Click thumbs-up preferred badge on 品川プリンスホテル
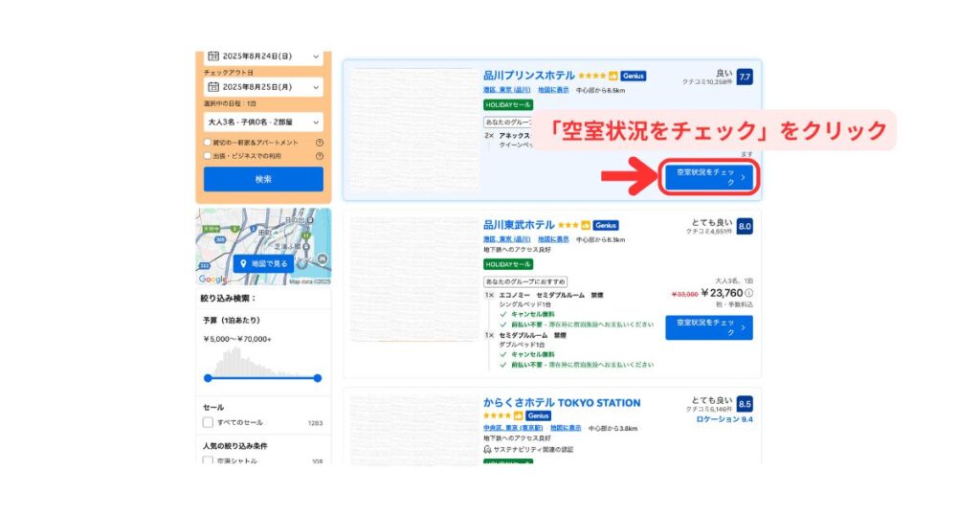This screenshot has width=980, height=515. 613,76
